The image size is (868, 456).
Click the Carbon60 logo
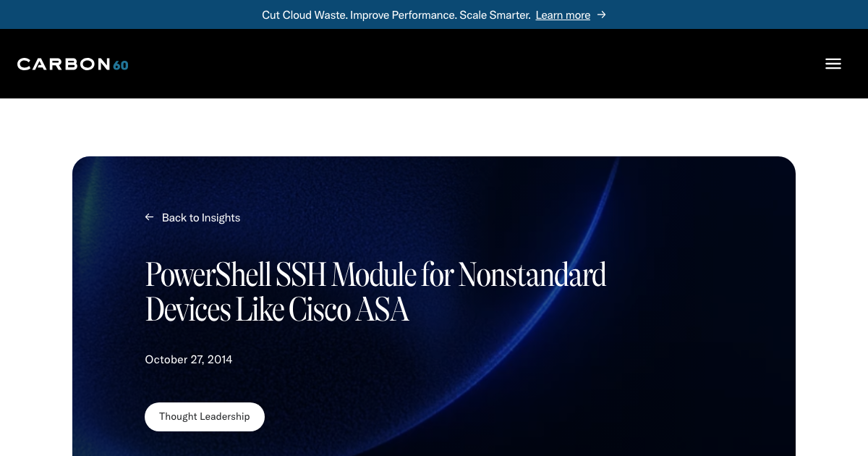pos(73,64)
